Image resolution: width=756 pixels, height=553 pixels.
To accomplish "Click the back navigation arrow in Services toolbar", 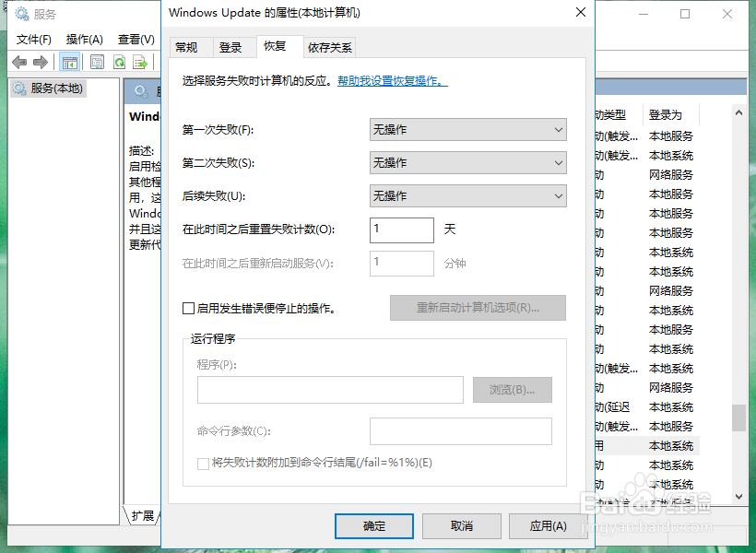I will [19, 62].
